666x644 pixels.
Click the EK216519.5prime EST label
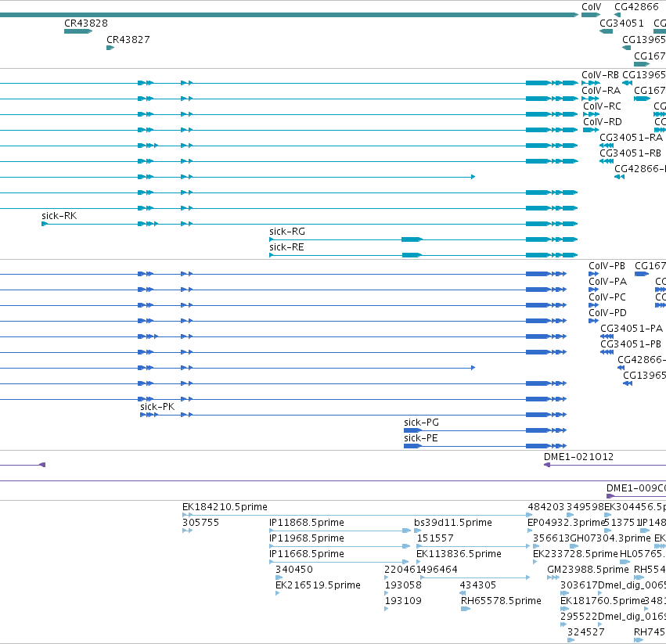pos(318,585)
